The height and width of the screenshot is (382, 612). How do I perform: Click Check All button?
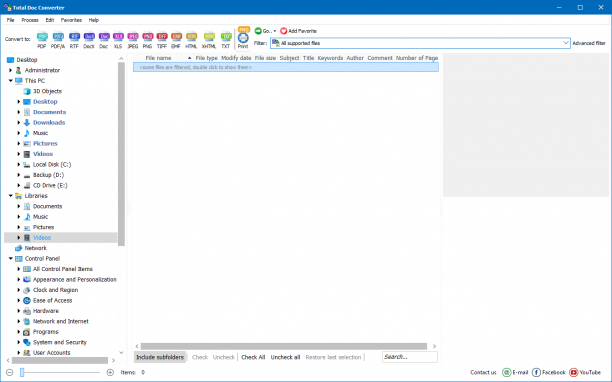coord(253,357)
